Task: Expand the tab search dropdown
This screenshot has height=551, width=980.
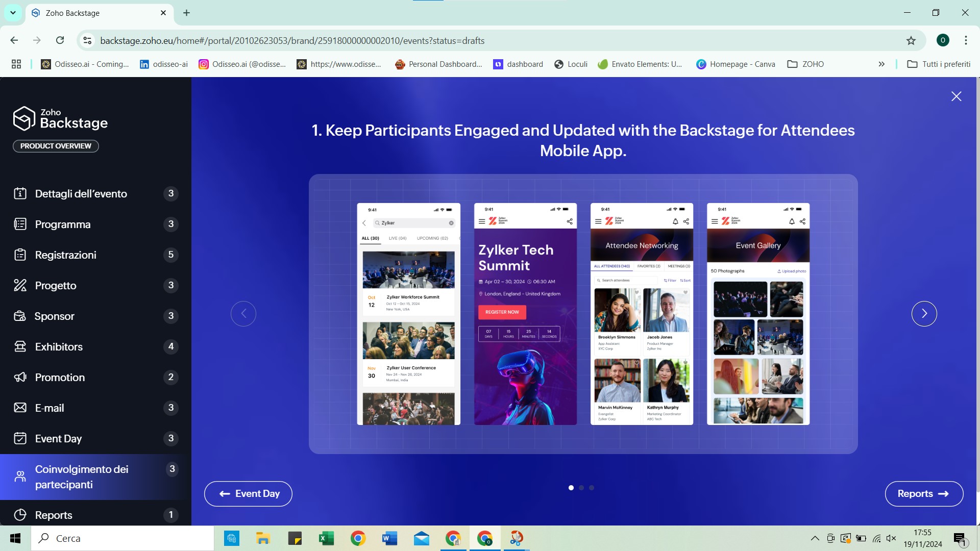Action: (x=13, y=13)
